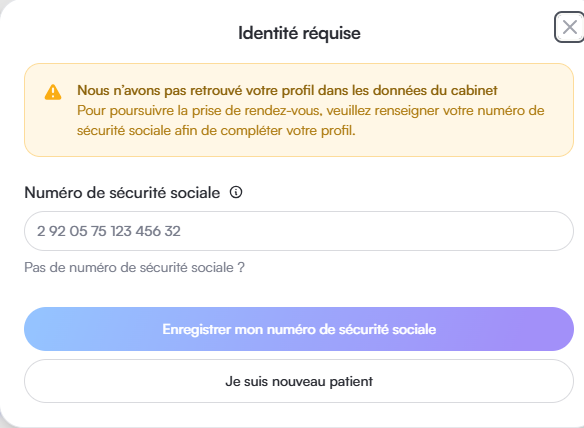Close the Identité réquise dialog
The width and height of the screenshot is (584, 428).
point(569,27)
